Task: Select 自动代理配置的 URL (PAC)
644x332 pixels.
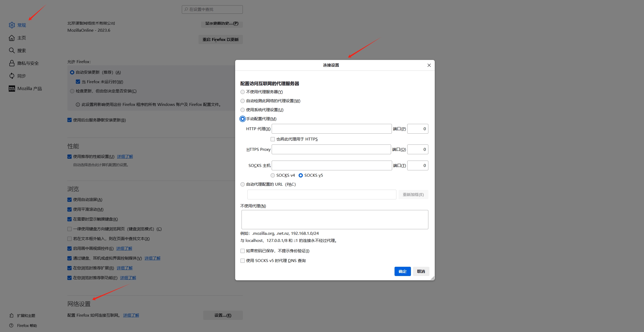Action: click(x=243, y=184)
